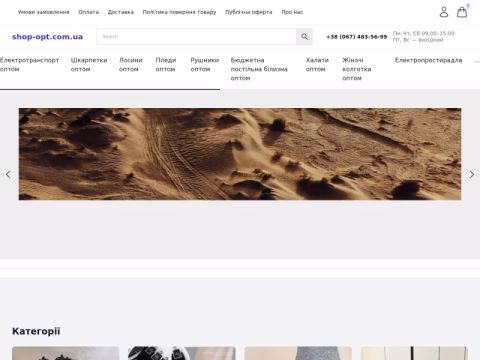Focus the Search input field
This screenshot has width=480, height=360.
(x=196, y=36)
